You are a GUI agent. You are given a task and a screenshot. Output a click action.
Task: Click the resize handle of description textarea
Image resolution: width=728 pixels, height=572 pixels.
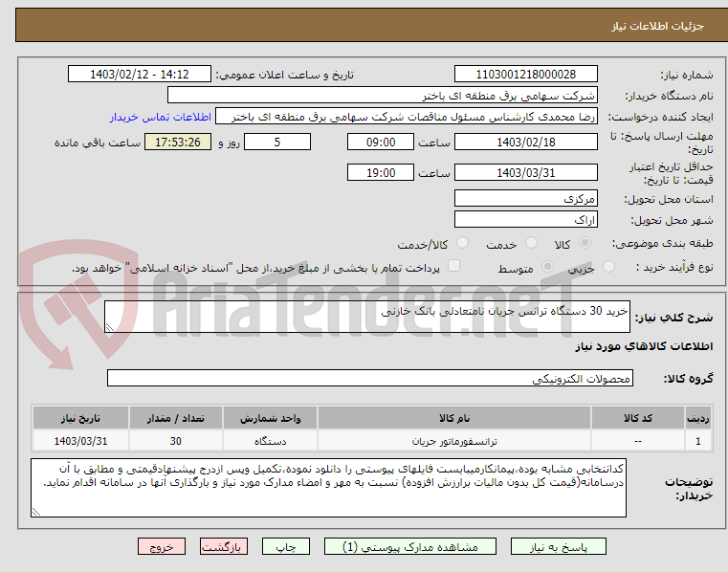[110, 327]
